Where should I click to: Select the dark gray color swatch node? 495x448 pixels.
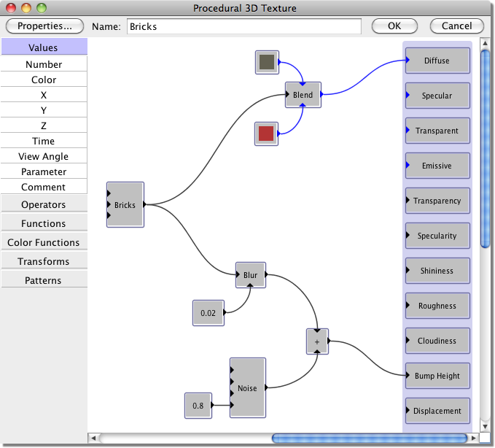point(267,62)
